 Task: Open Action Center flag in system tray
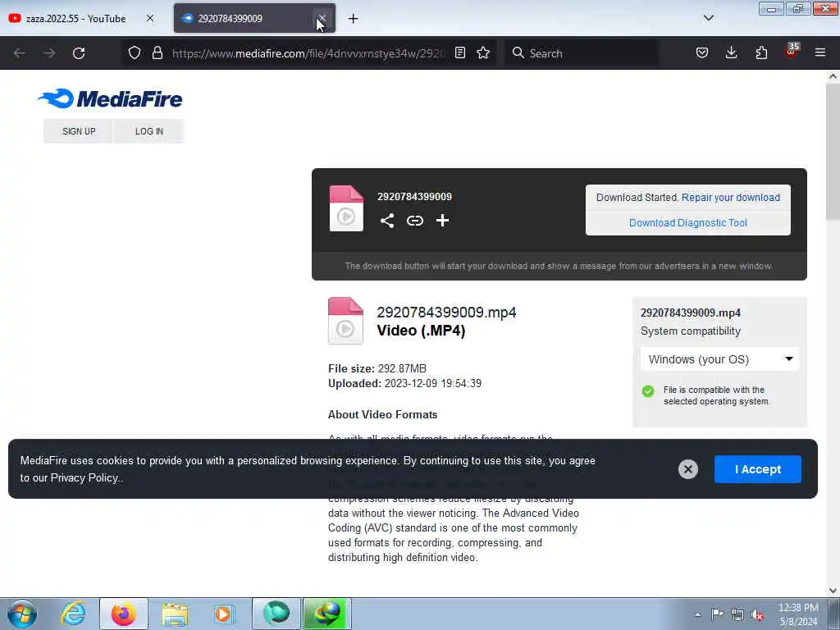717,614
